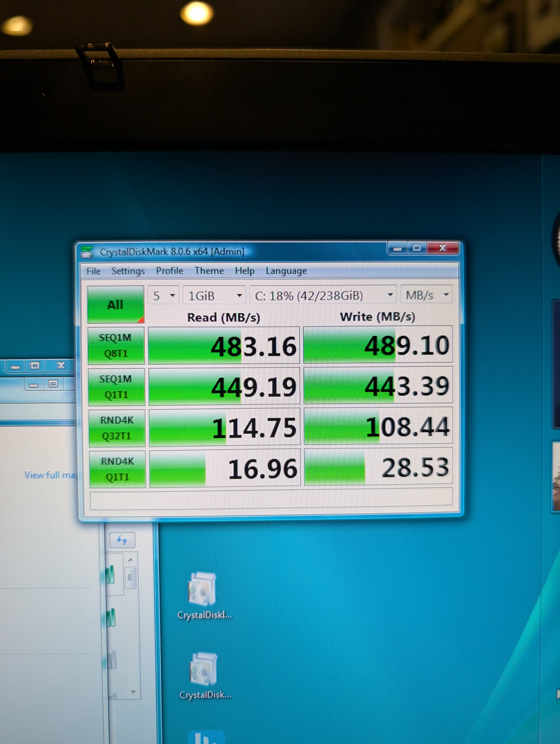Open the test count dropdown showing 5
Screen dimensions: 560x744
tap(163, 295)
